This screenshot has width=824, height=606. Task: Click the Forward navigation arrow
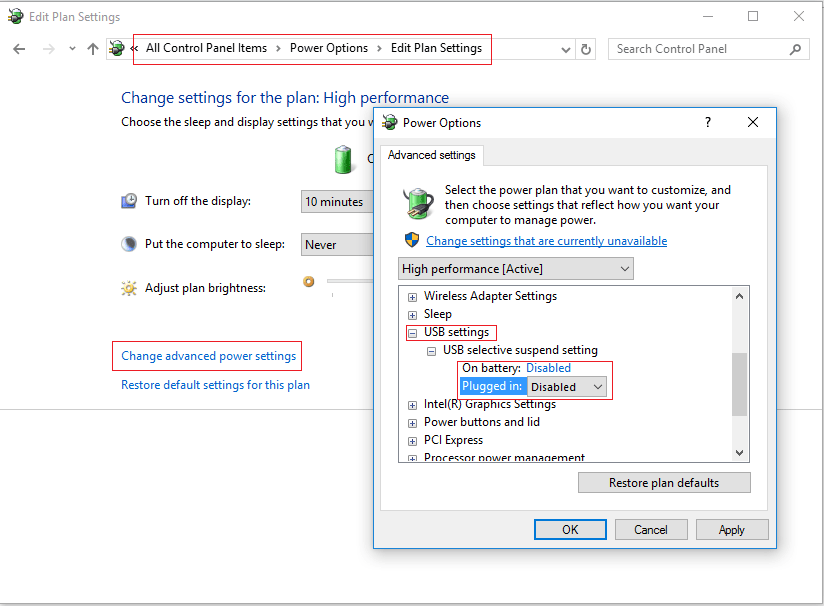tap(48, 49)
